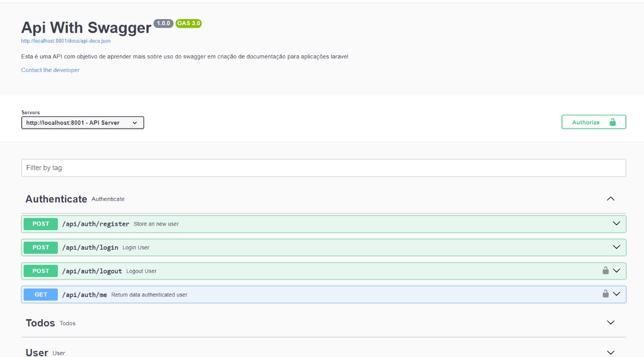Image resolution: width=644 pixels, height=357 pixels.
Task: Click POST badge for login endpoint
Action: click(x=41, y=247)
